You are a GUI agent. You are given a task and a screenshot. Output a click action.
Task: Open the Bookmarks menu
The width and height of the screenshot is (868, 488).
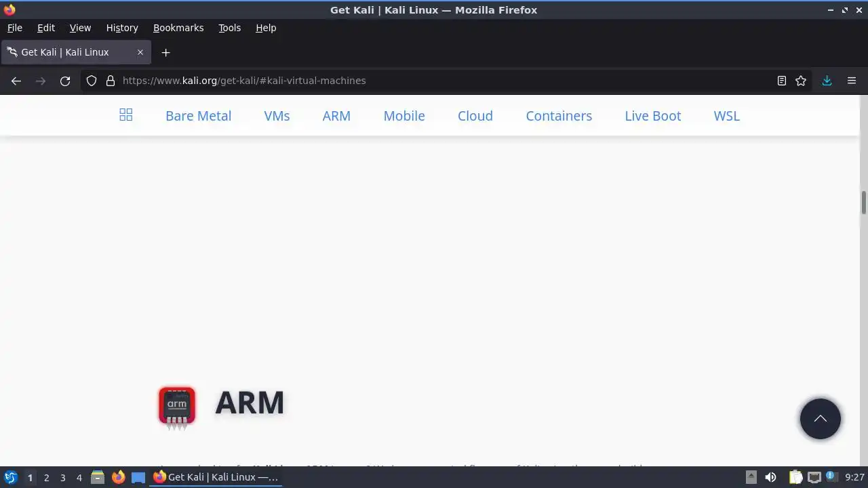[178, 28]
